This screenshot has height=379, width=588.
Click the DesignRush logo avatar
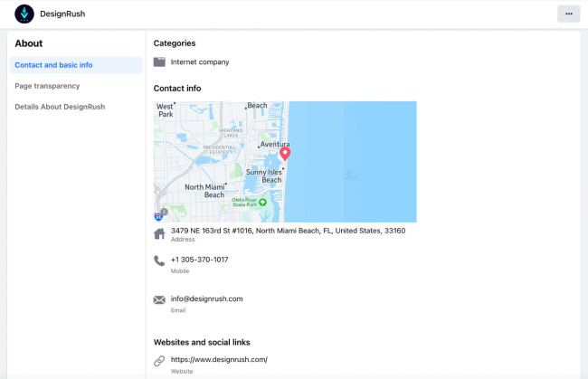[x=24, y=14]
